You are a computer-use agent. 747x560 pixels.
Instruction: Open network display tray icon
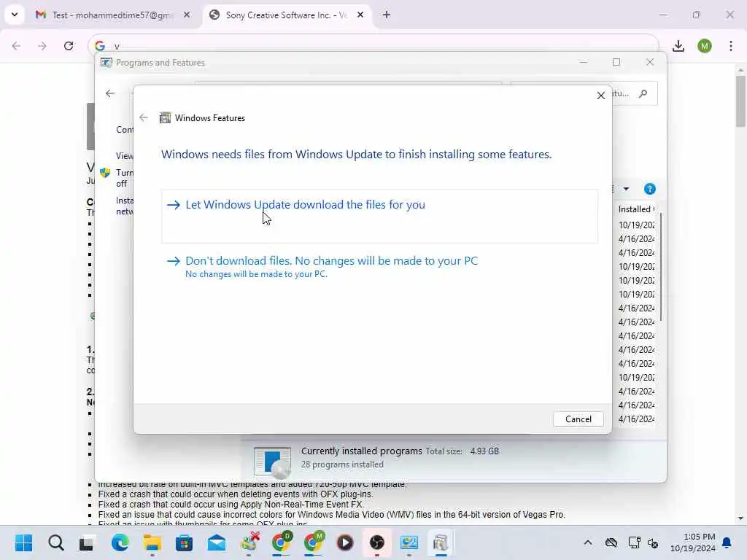click(x=634, y=542)
